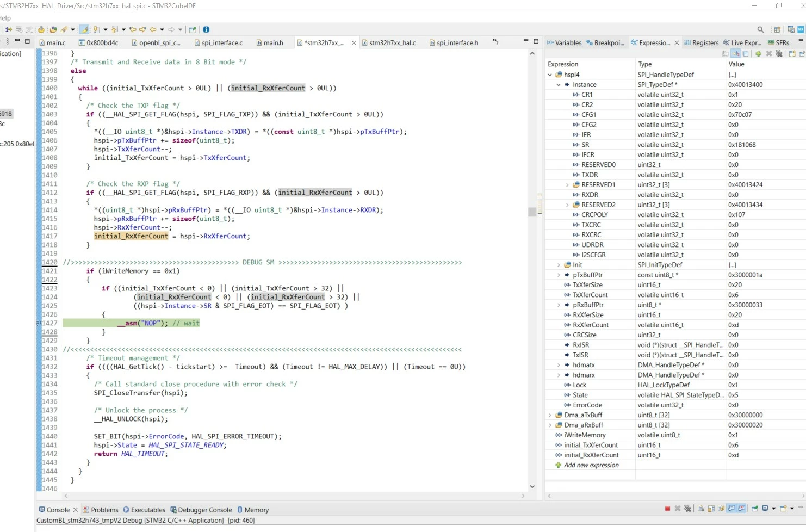The image size is (806, 532).
Task: Open the SFRs view tab
Action: pos(779,42)
